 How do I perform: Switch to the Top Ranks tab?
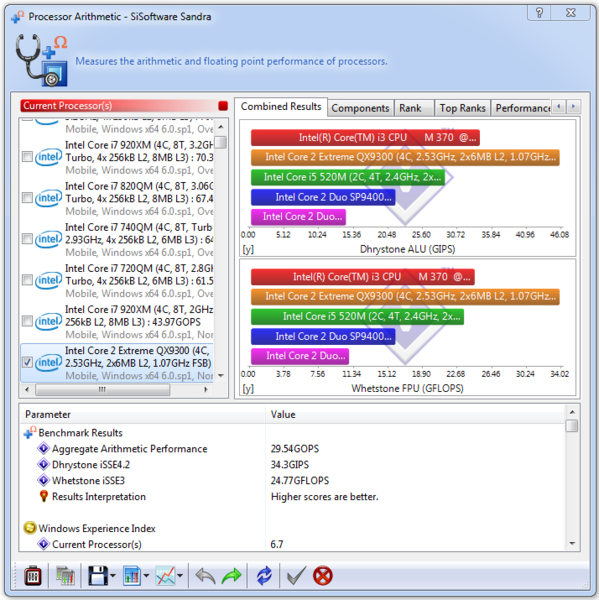click(462, 108)
